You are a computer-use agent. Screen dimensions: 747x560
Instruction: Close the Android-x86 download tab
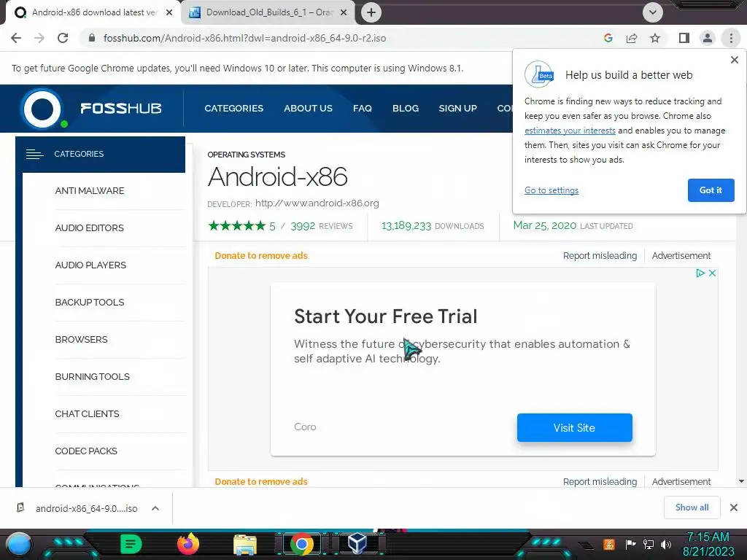coord(169,12)
